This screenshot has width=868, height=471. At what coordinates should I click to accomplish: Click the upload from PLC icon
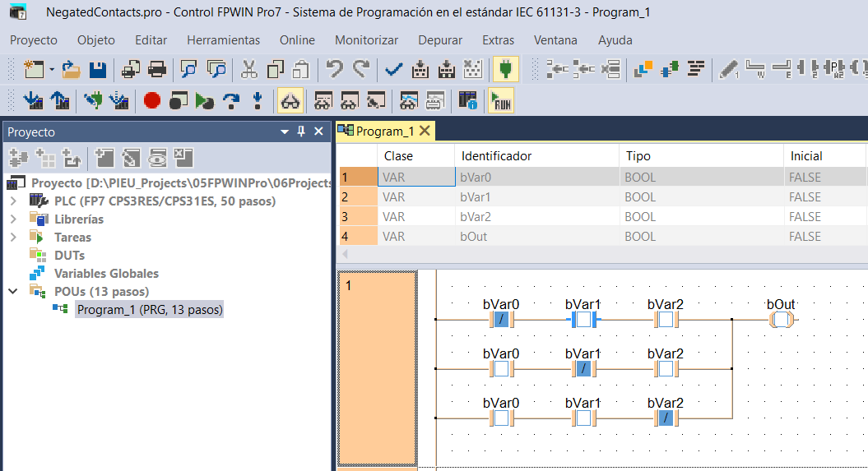coord(60,101)
